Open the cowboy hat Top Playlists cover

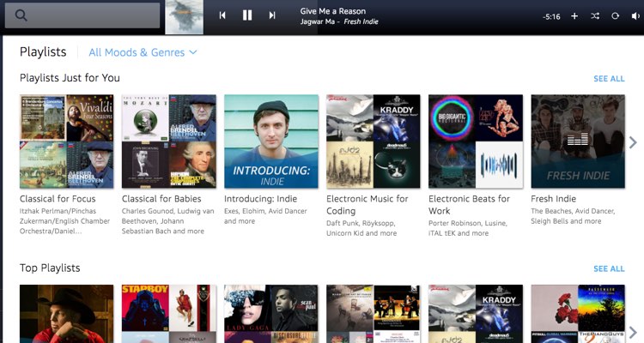[66, 314]
